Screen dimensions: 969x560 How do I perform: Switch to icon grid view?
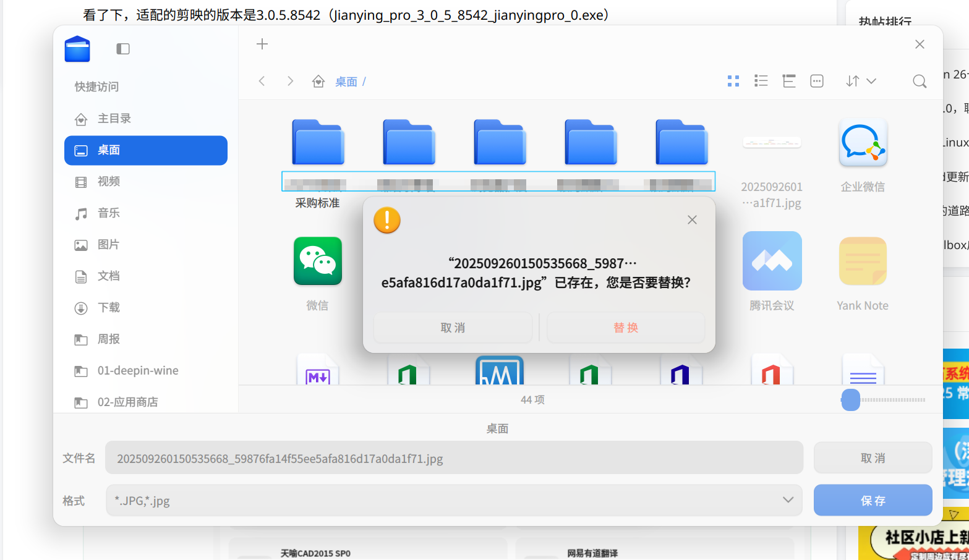733,81
